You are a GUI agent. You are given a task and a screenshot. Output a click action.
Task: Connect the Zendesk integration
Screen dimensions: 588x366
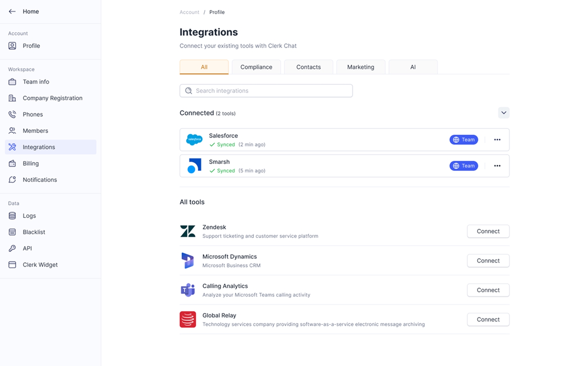[488, 231]
